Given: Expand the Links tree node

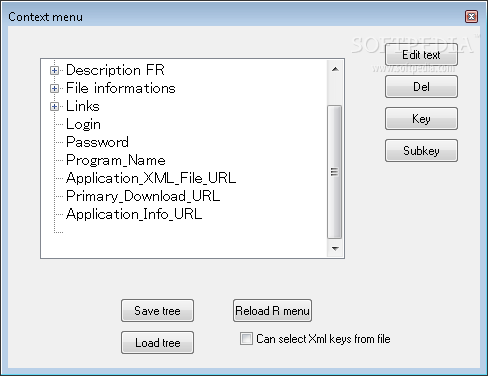Looking at the screenshot, I should tap(54, 106).
